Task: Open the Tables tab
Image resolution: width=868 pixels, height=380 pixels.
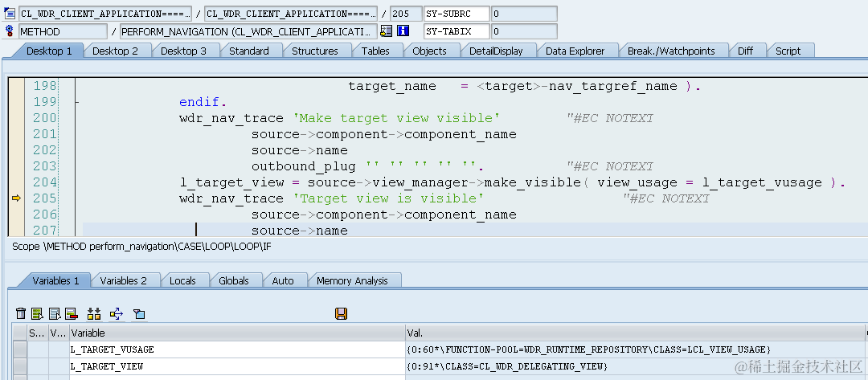Action: (x=375, y=51)
